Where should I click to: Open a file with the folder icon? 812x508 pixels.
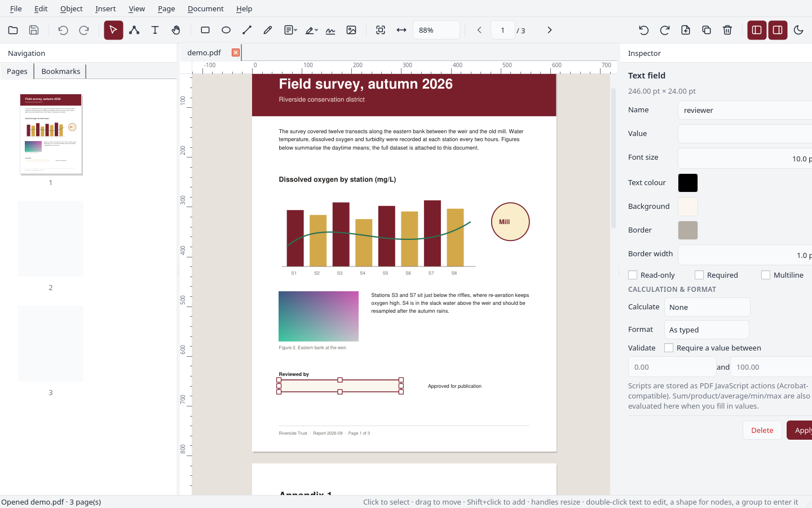[x=13, y=30]
